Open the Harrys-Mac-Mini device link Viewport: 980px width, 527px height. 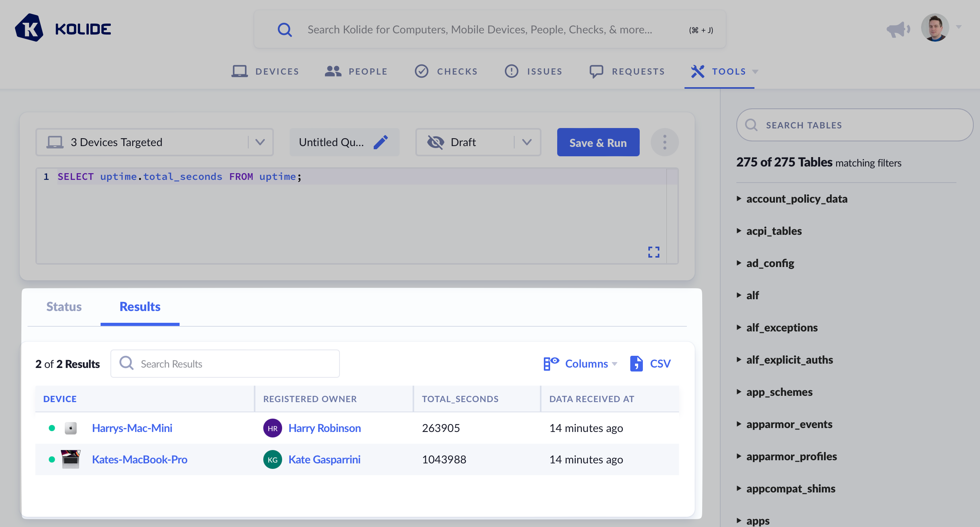(132, 428)
